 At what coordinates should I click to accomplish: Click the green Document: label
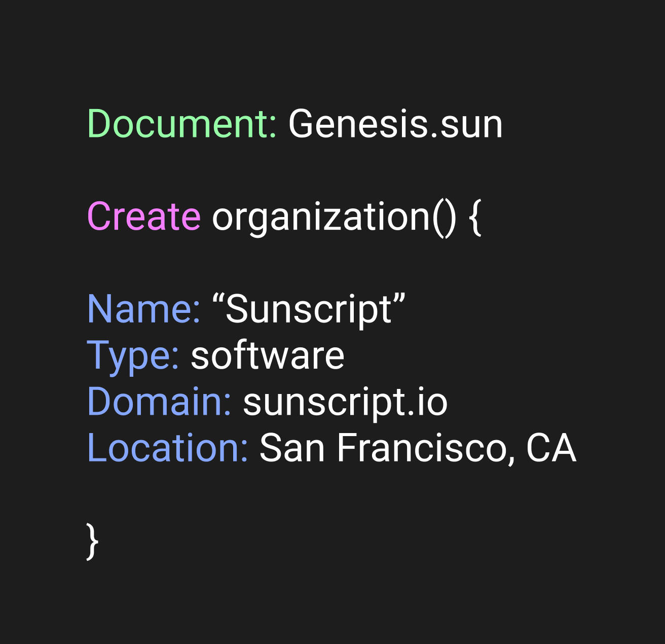[x=182, y=124]
